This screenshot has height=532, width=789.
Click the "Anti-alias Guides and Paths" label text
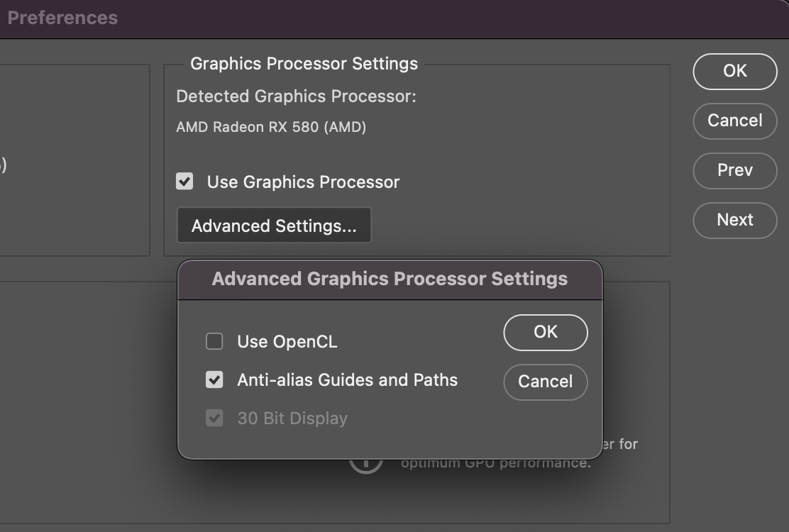[x=347, y=380]
